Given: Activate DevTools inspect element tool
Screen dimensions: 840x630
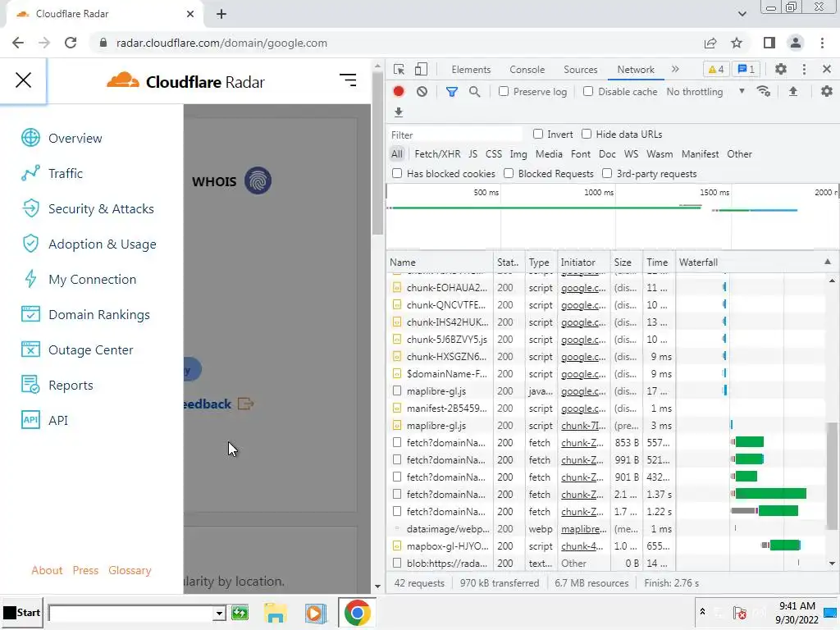Looking at the screenshot, I should coord(399,69).
